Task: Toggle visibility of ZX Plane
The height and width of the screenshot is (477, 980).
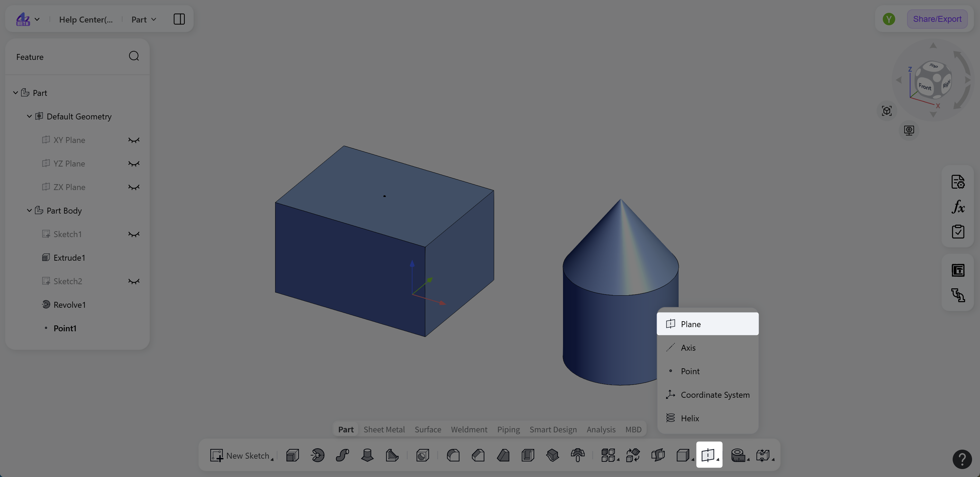Action: tap(134, 187)
